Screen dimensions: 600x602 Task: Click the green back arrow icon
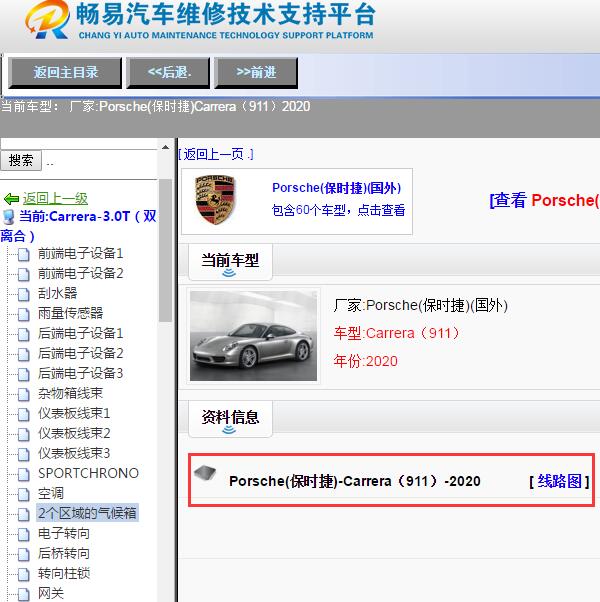coord(11,199)
